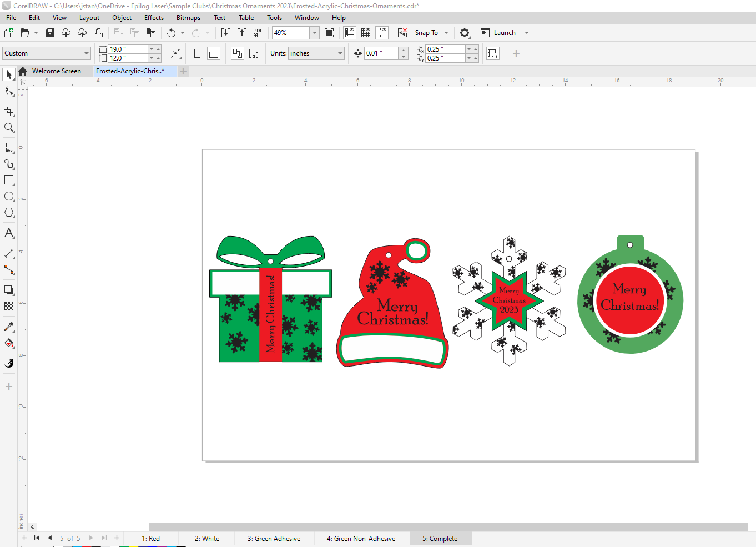Click the Launch button

(498, 33)
